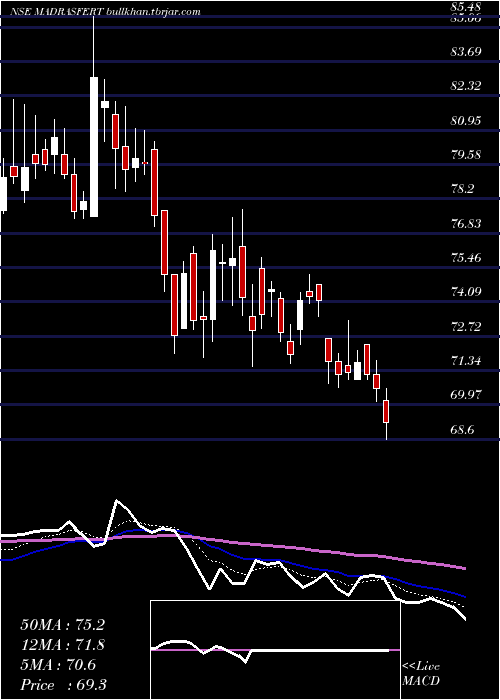The height and width of the screenshot is (700, 500).
Task: Click the 5MA : 70.6 reading
Action: [58, 665]
